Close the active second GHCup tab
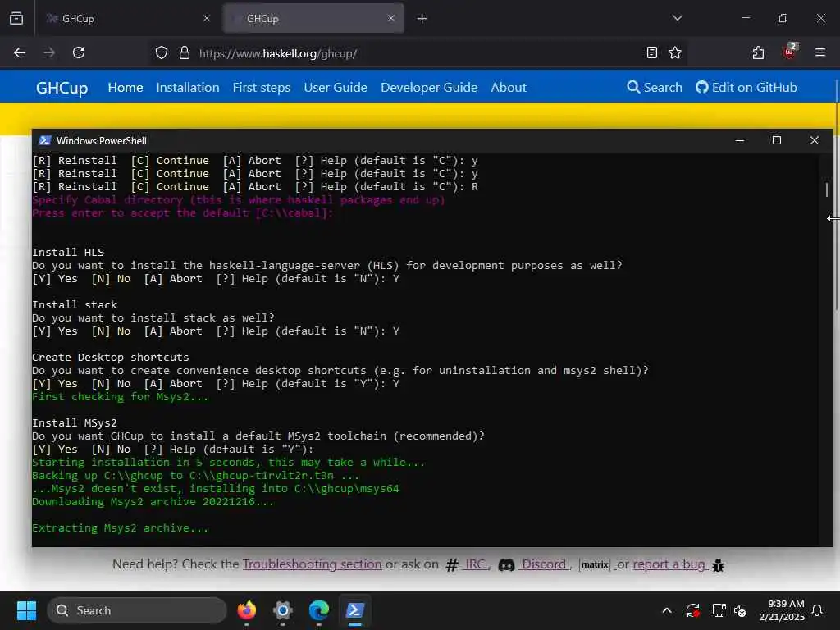 click(x=391, y=18)
